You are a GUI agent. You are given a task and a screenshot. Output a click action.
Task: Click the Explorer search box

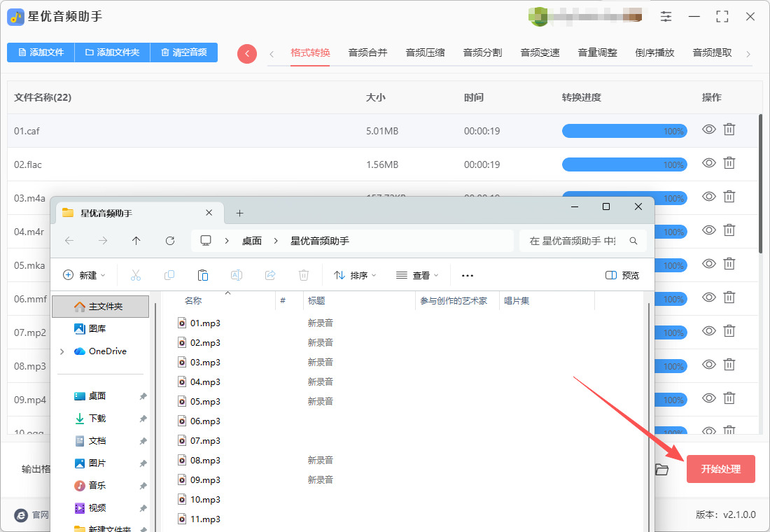(x=582, y=241)
